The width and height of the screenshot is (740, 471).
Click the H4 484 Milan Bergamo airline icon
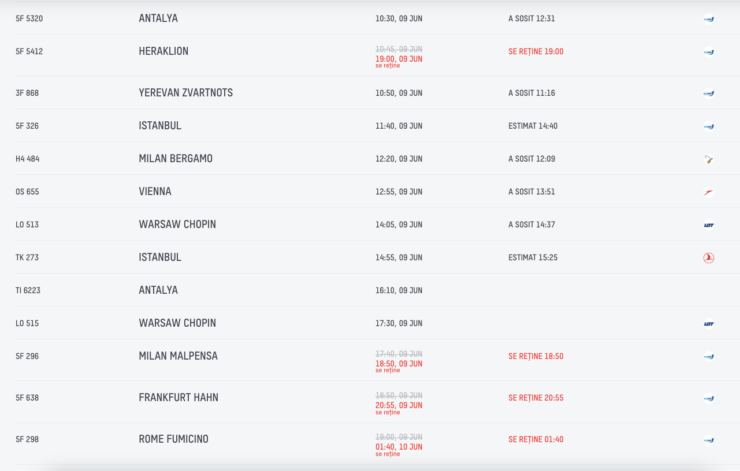[708, 160]
